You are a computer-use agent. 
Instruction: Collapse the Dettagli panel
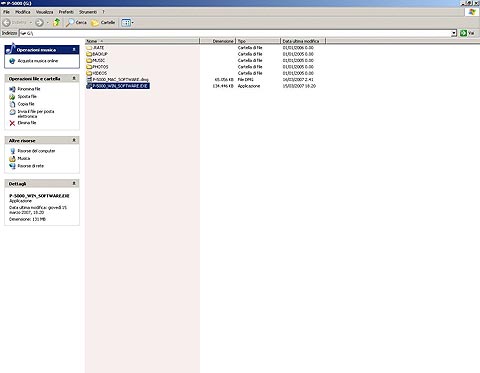(74, 183)
